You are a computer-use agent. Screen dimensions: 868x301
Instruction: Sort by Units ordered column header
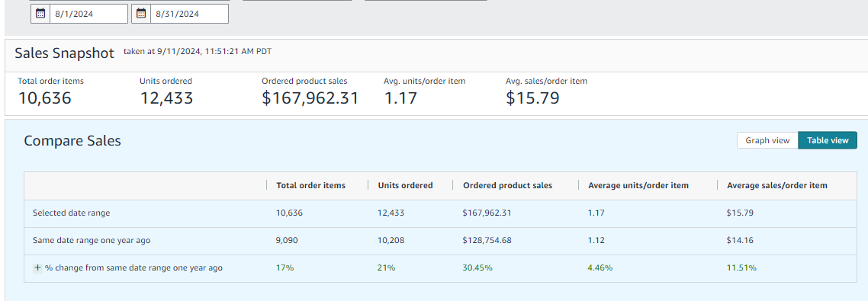click(405, 185)
